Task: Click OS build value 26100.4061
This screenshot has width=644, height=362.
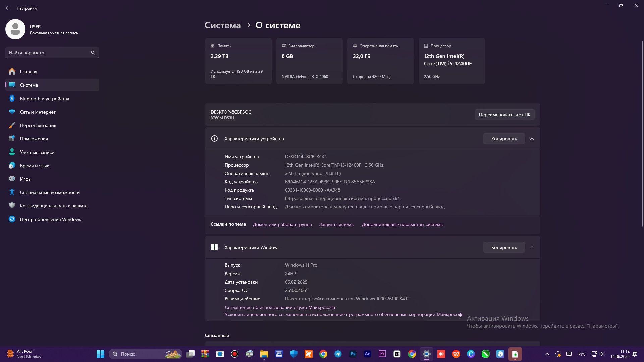Action: coord(296,290)
